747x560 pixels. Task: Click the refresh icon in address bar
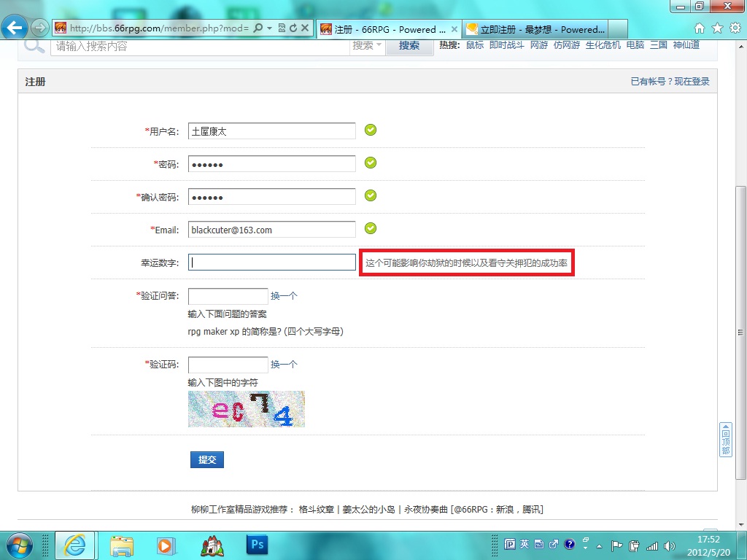coord(293,28)
